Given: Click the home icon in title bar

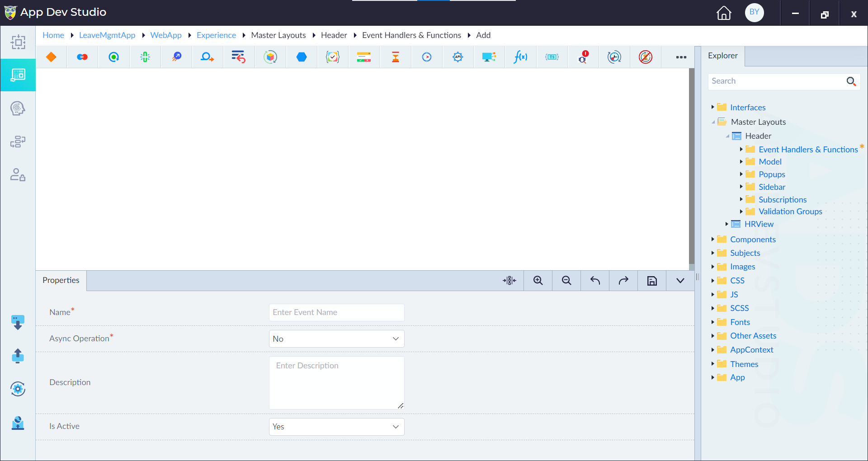Looking at the screenshot, I should 724,13.
